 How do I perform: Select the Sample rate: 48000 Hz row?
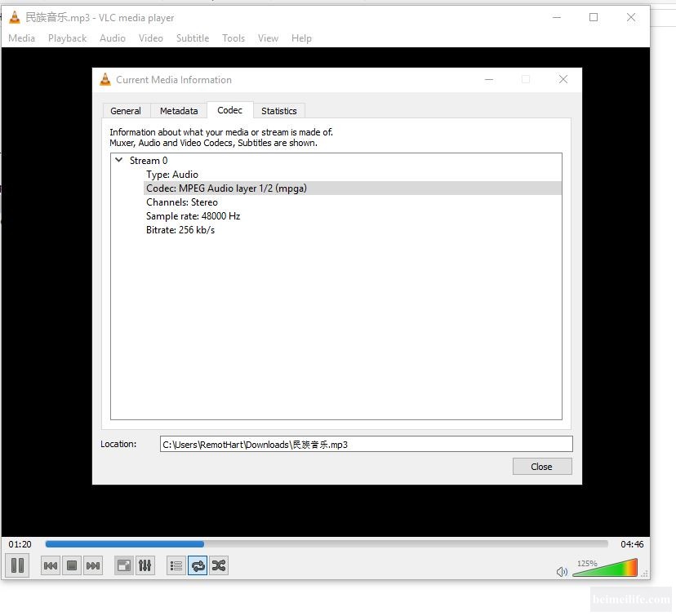[193, 216]
